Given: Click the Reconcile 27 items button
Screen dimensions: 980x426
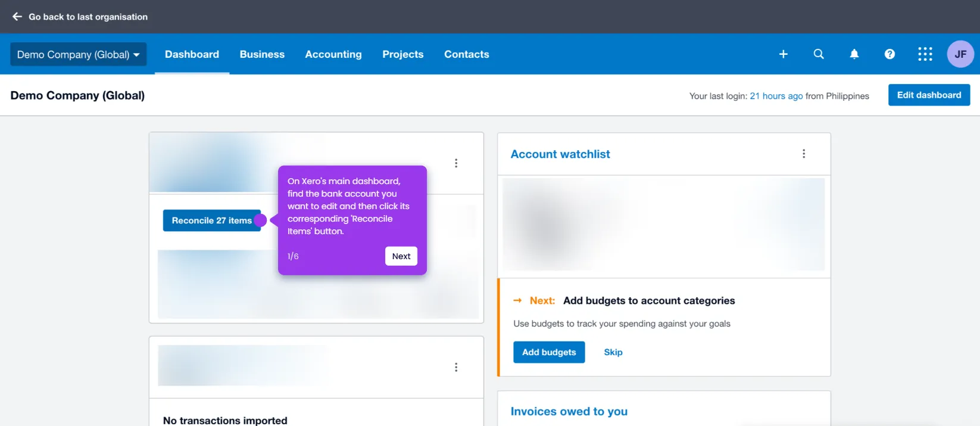Looking at the screenshot, I should [212, 220].
